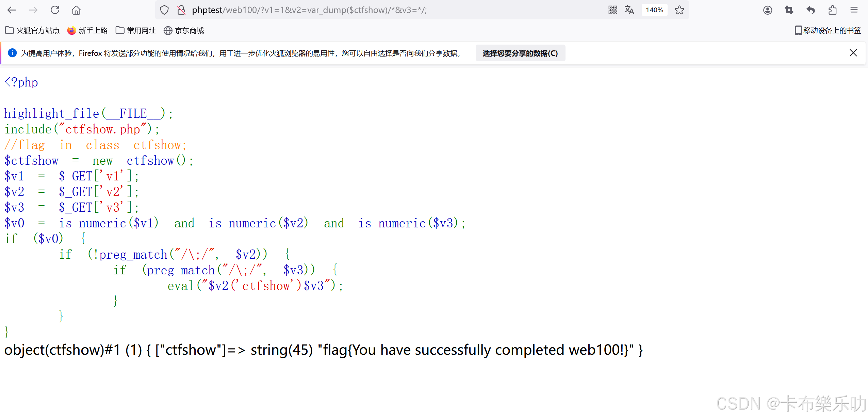Take a screenshot with crop tool
Screen dimensions: 868x418
[789, 10]
